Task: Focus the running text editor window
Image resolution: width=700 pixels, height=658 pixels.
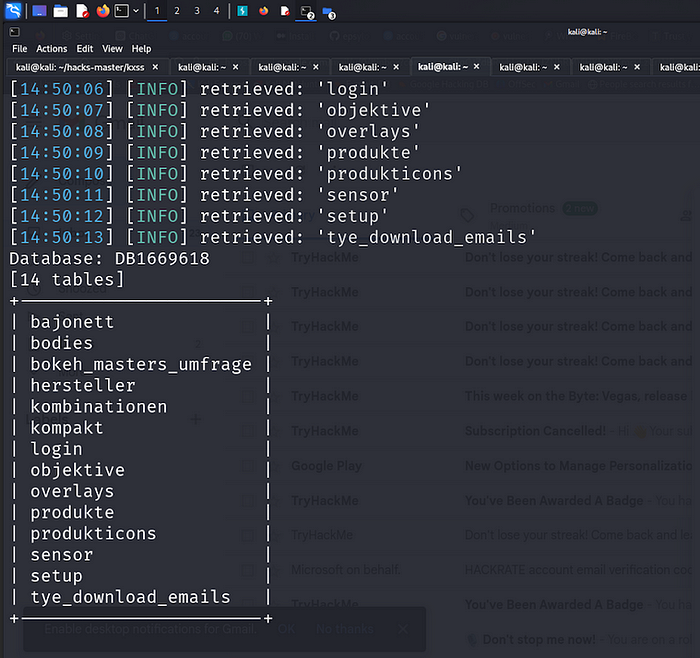Action: [x=285, y=11]
